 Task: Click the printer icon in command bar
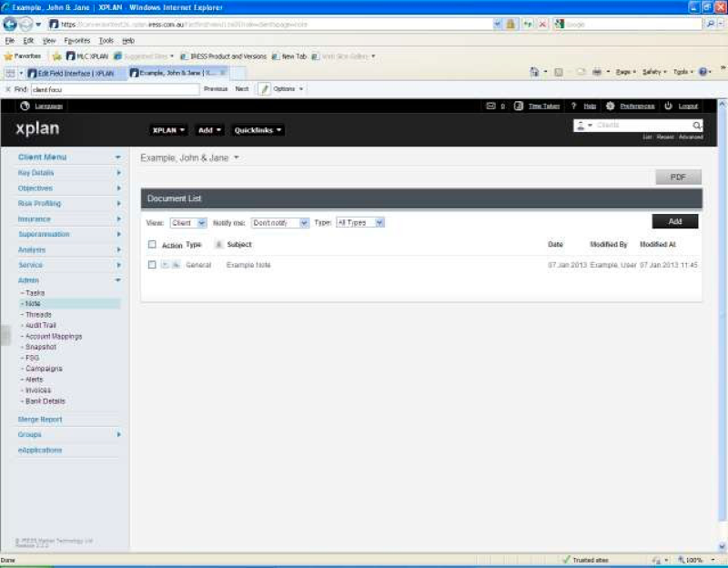tap(597, 72)
